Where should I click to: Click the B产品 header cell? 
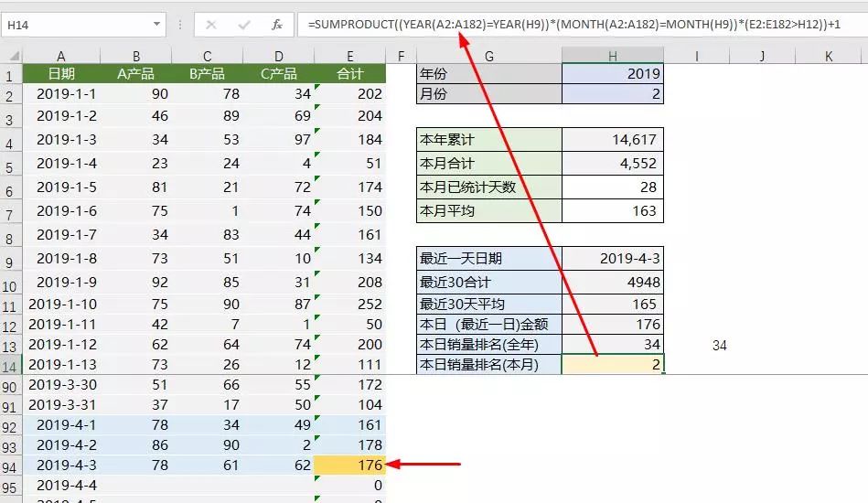207,73
